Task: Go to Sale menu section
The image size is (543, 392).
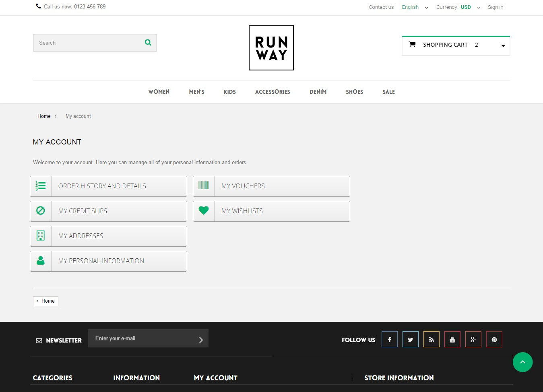Action: coord(388,92)
